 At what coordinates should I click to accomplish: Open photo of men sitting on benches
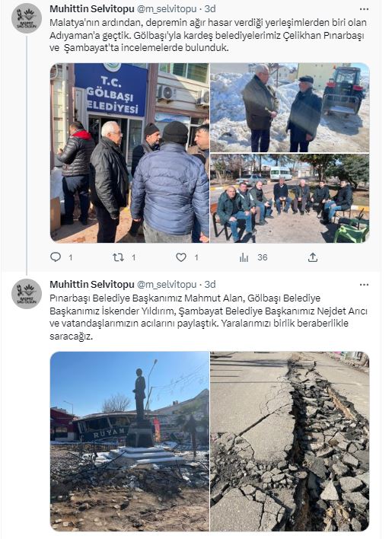tap(290, 199)
